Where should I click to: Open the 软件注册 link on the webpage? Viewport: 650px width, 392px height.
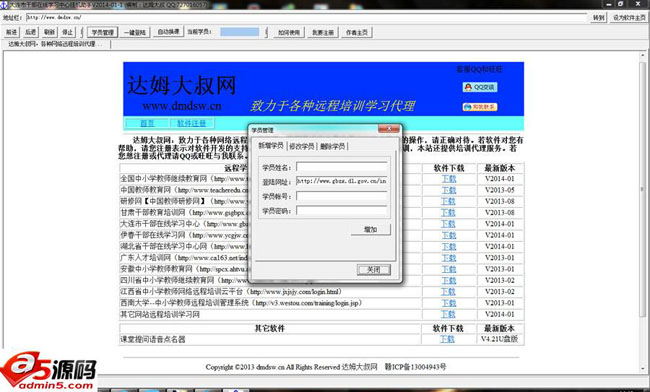click(x=191, y=123)
